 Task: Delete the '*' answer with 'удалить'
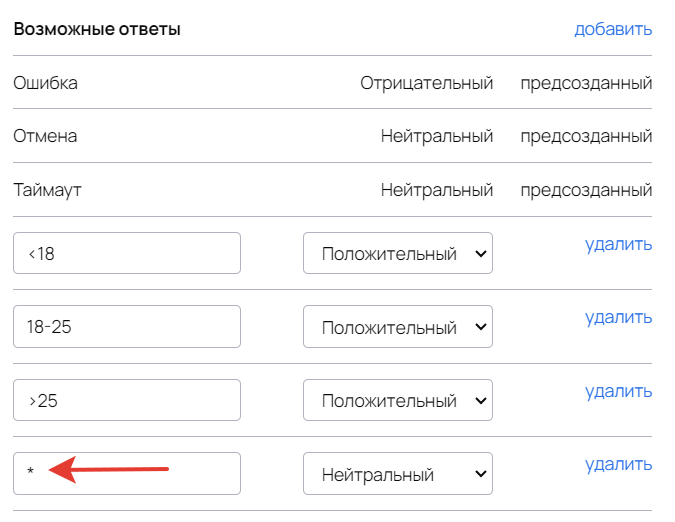point(618,465)
